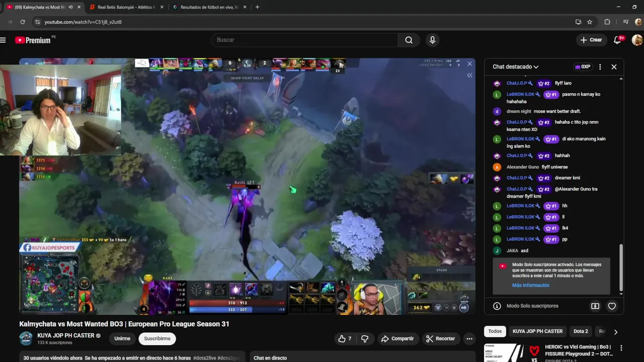Screen dimensions: 644x362
Task: Open the account avatar menu on YouTube
Action: pyautogui.click(x=637, y=40)
